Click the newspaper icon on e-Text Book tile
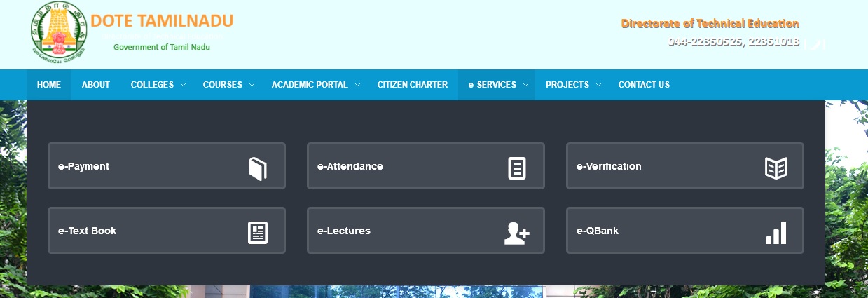The height and width of the screenshot is (298, 868). (x=258, y=233)
